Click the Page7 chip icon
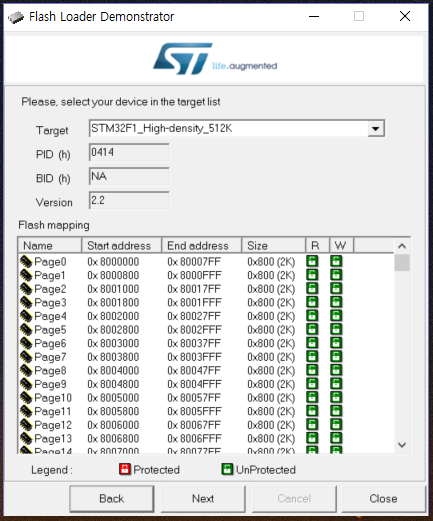This screenshot has height=521, width=433. coord(26,357)
